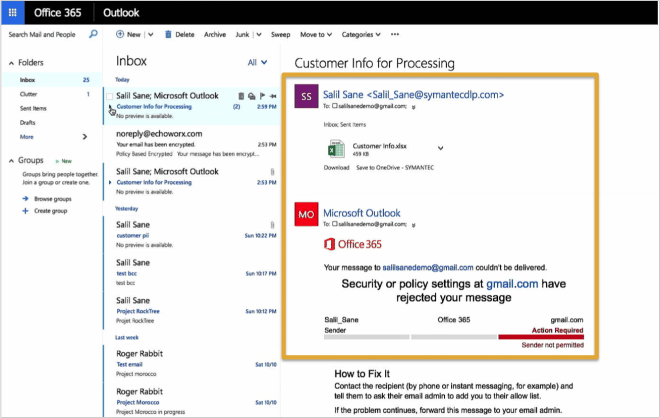The image size is (660, 418).
Task: Collapse the Folders section
Action: point(11,63)
